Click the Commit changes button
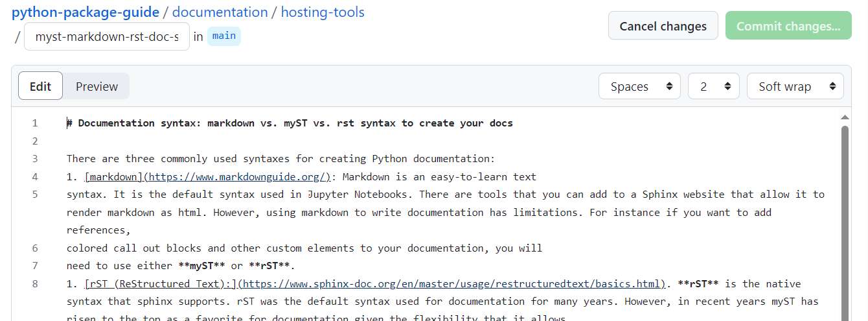This screenshot has height=321, width=868. [788, 26]
